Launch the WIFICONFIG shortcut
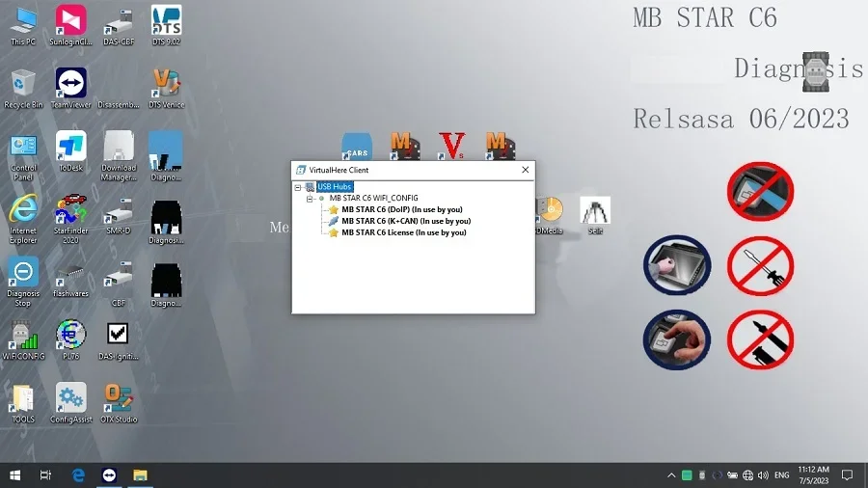 (23, 340)
